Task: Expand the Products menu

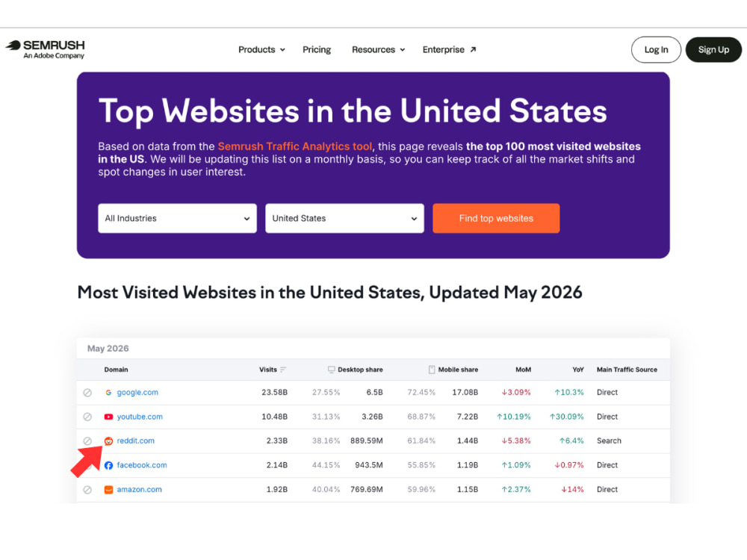Action: coord(261,49)
